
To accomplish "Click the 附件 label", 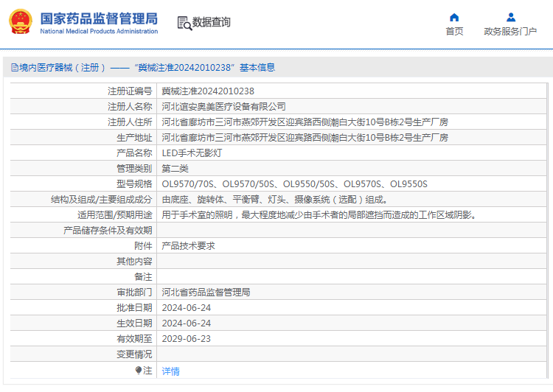I will (x=143, y=246).
